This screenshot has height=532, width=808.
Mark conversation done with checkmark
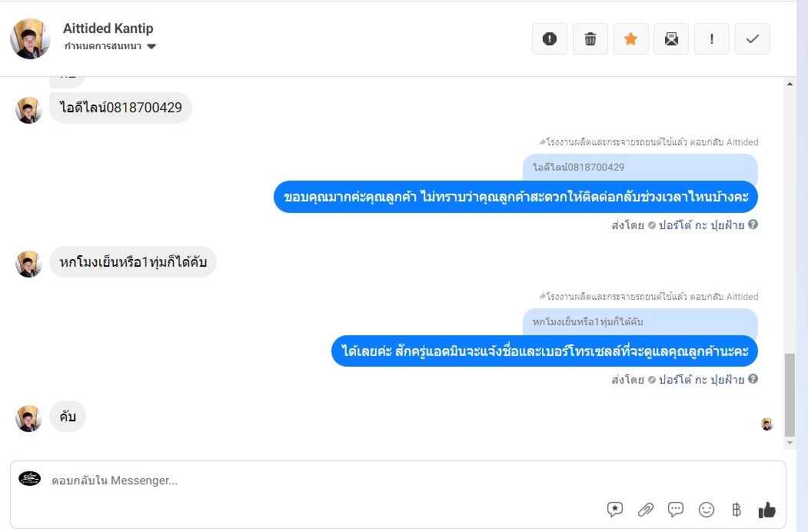coord(753,38)
